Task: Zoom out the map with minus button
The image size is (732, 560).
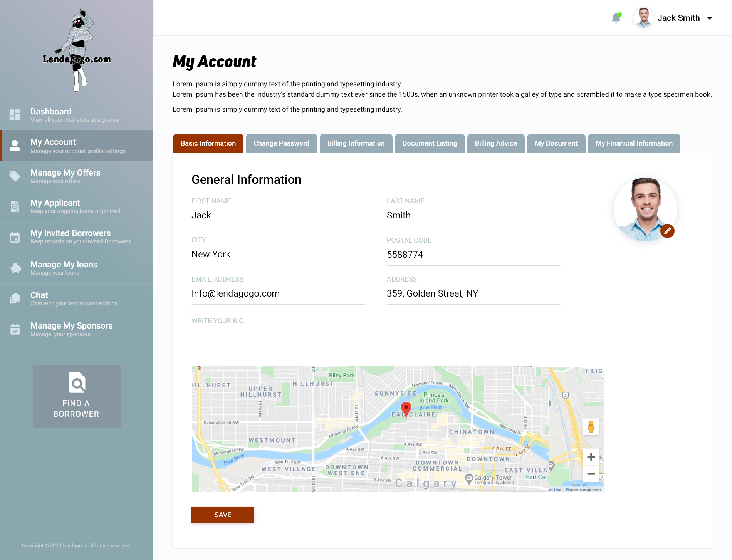Action: click(591, 474)
